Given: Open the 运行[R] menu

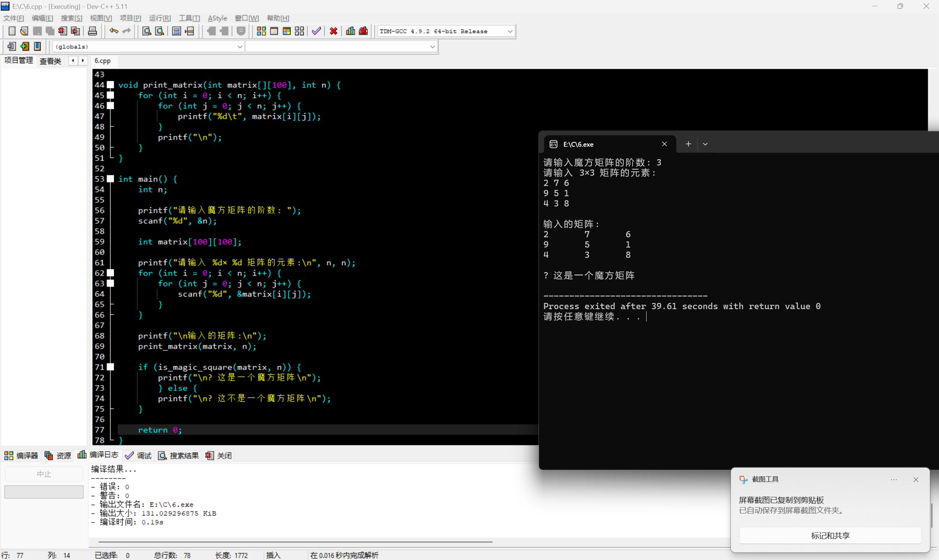Looking at the screenshot, I should click(159, 18).
